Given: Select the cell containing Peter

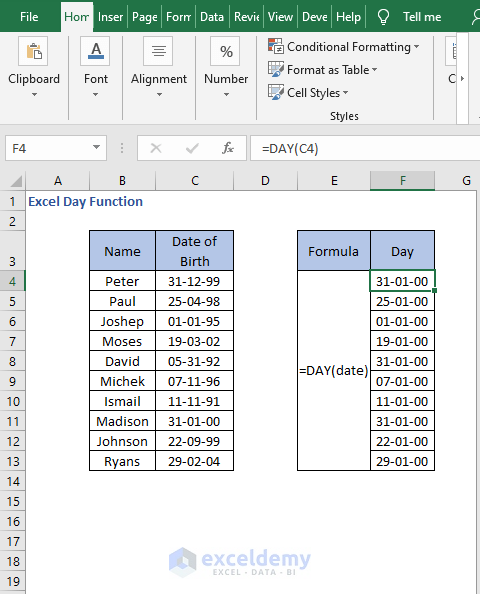Looking at the screenshot, I should click(122, 281).
